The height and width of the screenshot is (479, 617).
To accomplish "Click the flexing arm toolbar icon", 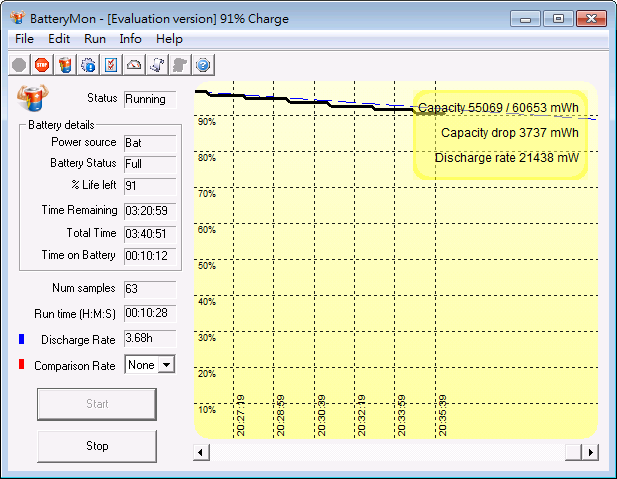I will [157, 65].
